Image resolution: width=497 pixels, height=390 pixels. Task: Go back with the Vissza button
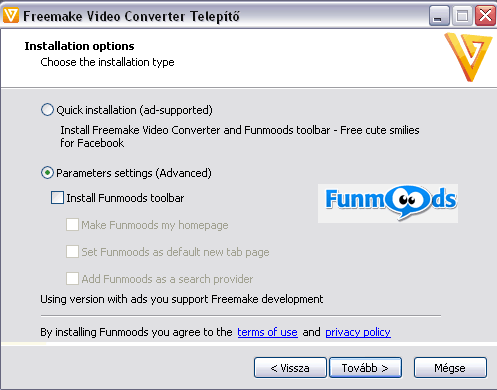pos(290,368)
